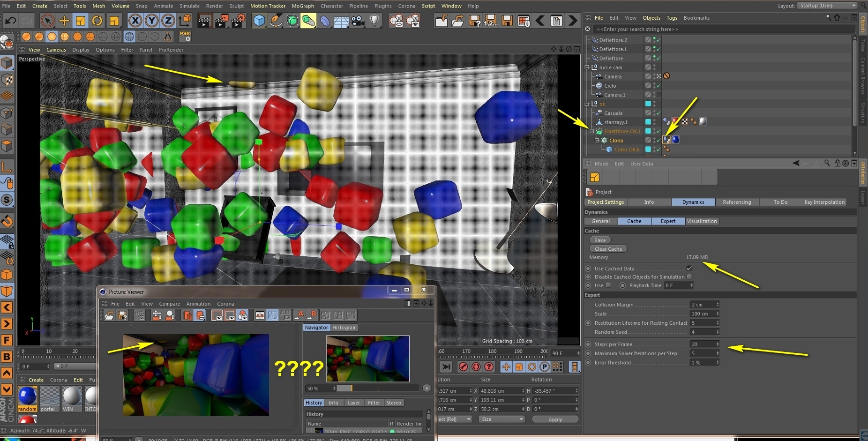Toggle Autokeying in the timeline controls
868x441 pixels.
point(476,367)
